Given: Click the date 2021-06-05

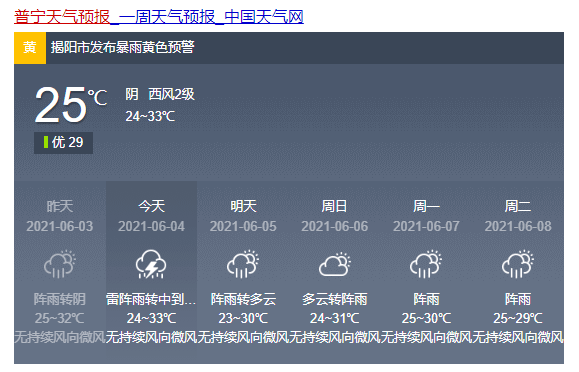Looking at the screenshot, I should pyautogui.click(x=243, y=226).
